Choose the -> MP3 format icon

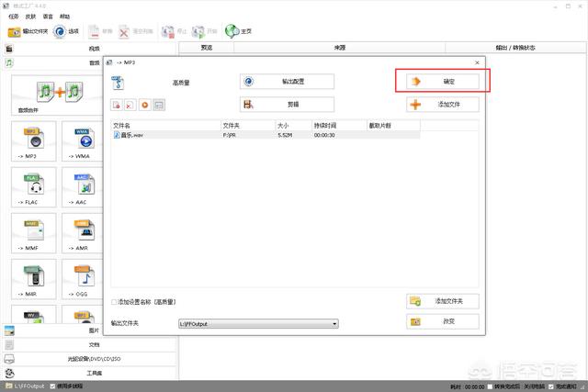click(x=34, y=141)
